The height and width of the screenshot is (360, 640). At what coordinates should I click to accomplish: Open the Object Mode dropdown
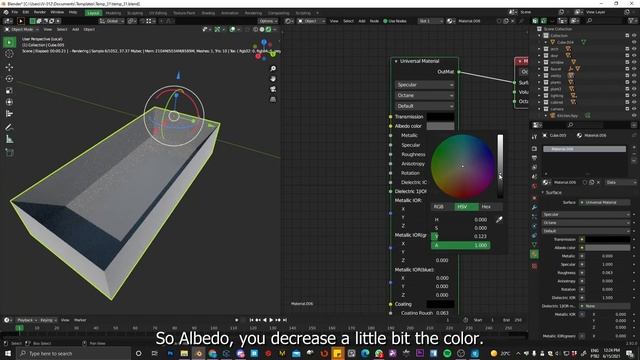[x=22, y=29]
